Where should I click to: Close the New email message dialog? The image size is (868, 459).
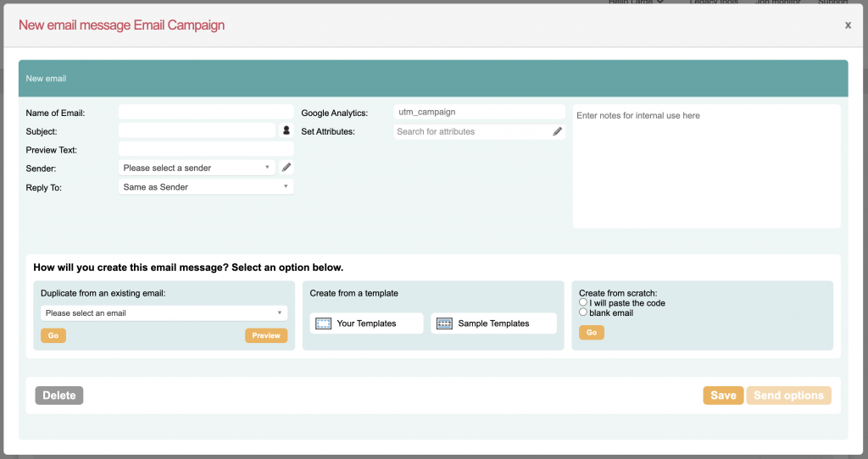click(847, 25)
